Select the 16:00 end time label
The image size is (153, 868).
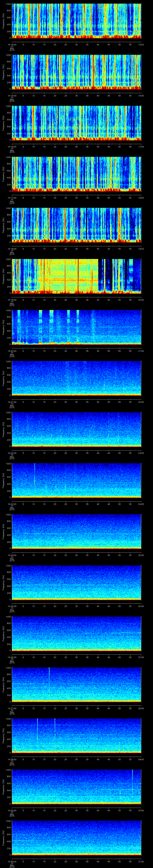coord(141,96)
